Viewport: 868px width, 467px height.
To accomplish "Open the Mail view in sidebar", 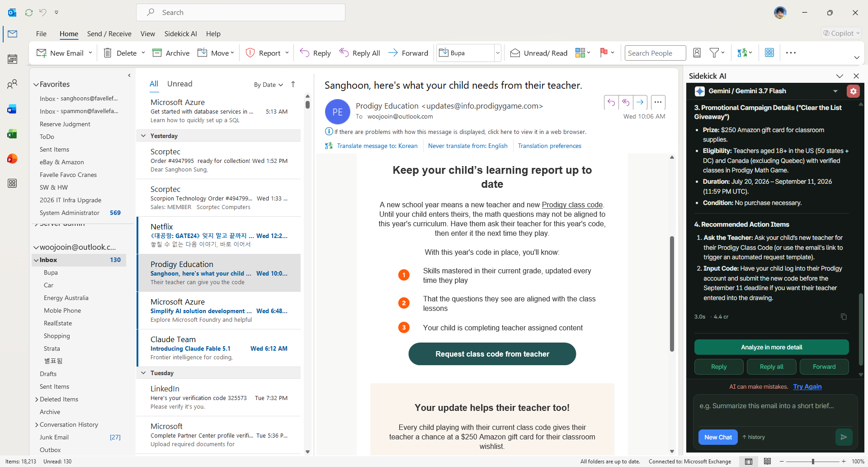I will 13,34.
